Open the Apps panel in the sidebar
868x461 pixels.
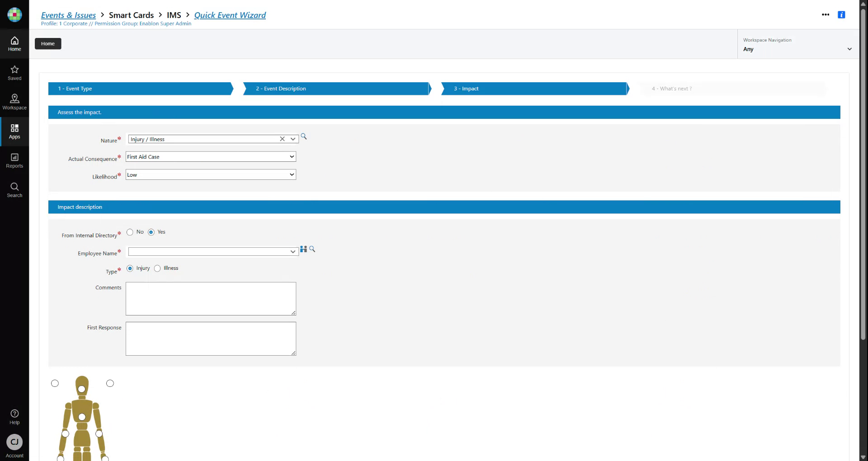point(14,131)
